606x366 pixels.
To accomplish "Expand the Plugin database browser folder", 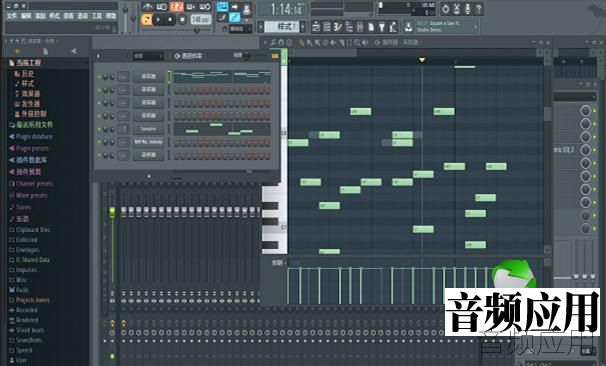I will (31, 137).
